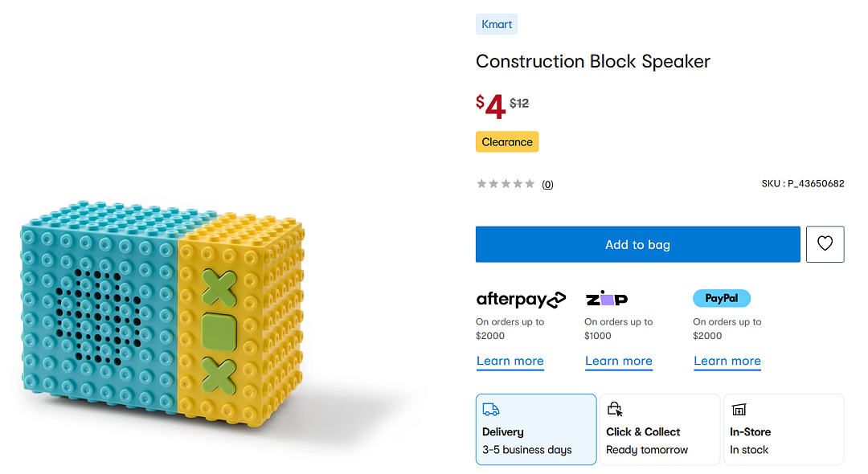Screen dimensions: 868x474
Task: Click the Kmart brand tag
Action: click(x=497, y=24)
